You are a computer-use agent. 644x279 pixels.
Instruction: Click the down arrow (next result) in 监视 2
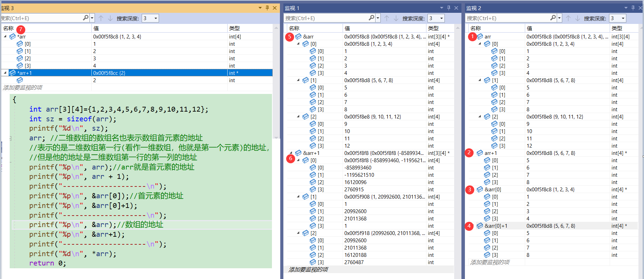[x=577, y=18]
